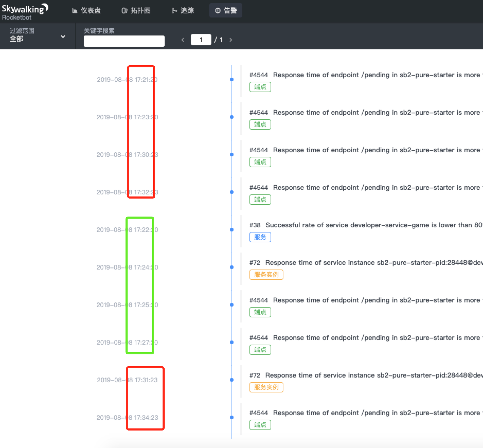Click the 端点 tag of 17:34:23 alarm
Viewport: 483px width, 448px height.
(x=260, y=425)
